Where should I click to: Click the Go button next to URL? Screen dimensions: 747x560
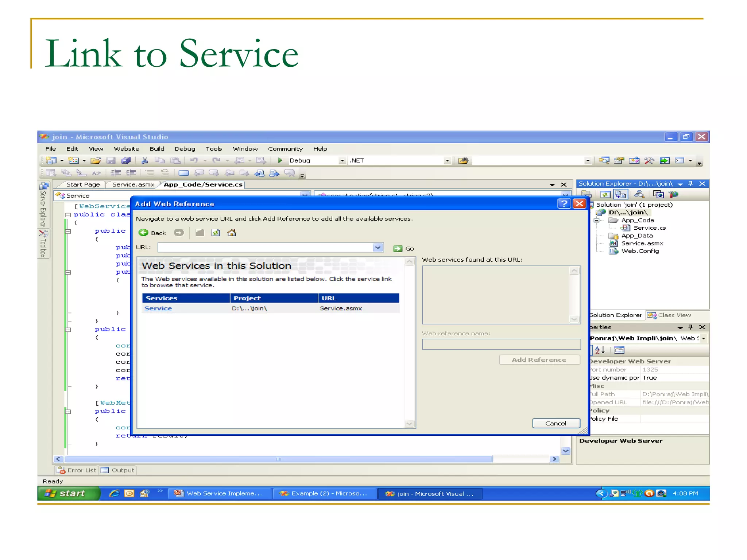pyautogui.click(x=403, y=249)
